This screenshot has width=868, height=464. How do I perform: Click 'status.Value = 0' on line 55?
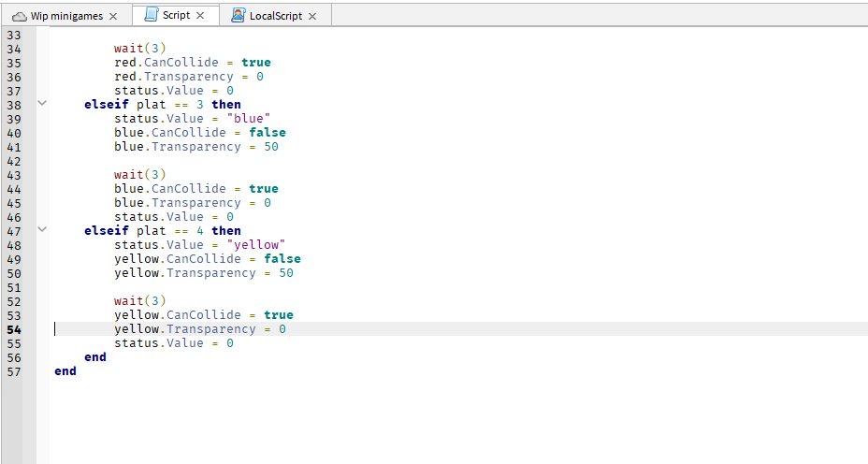pyautogui.click(x=174, y=343)
